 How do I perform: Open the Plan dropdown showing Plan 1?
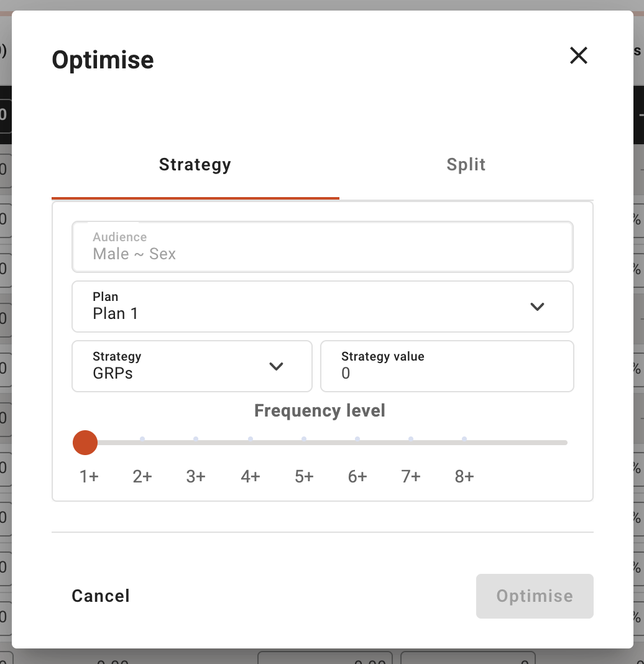coord(323,307)
